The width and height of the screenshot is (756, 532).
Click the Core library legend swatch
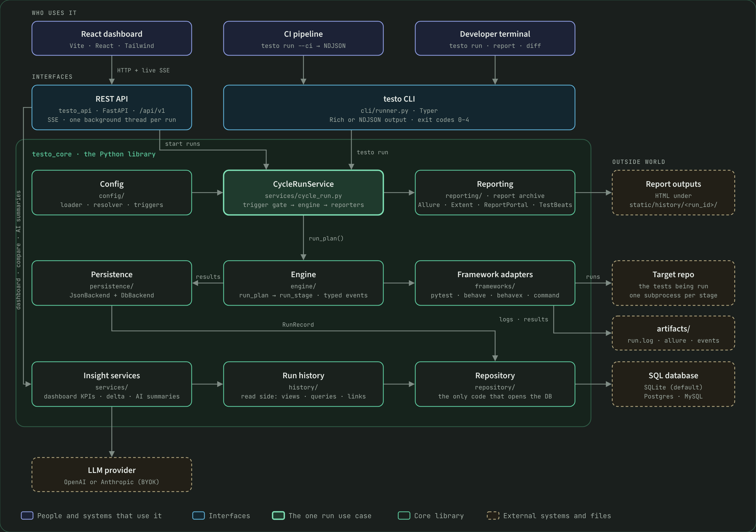point(404,516)
